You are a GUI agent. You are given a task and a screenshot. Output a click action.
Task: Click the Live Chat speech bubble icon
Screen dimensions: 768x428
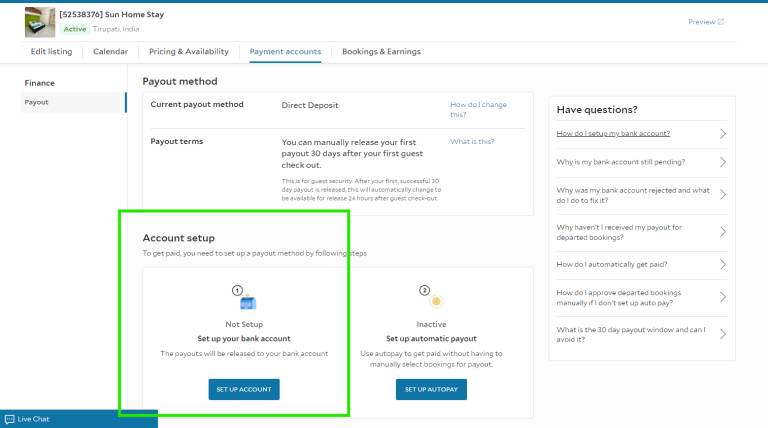tap(9, 419)
